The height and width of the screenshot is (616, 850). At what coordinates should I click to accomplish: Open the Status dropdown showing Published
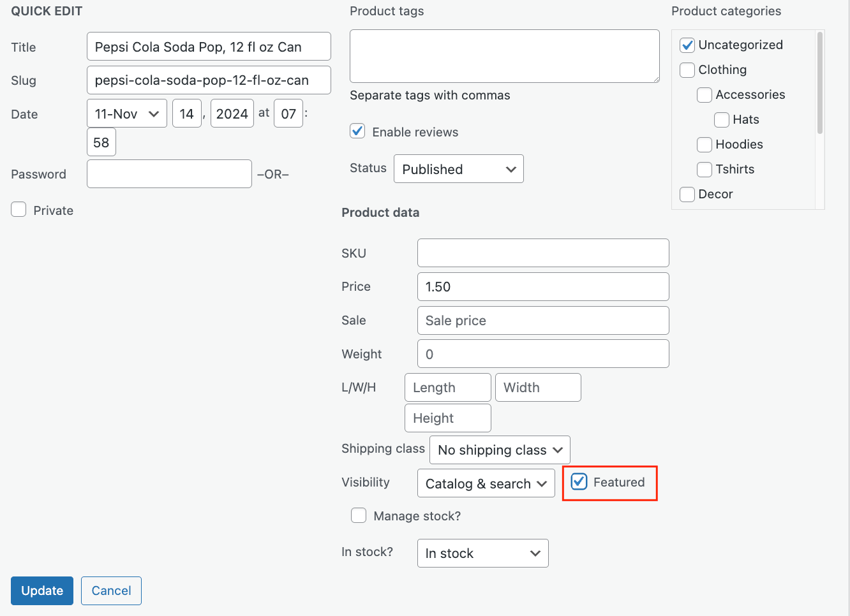[459, 169]
